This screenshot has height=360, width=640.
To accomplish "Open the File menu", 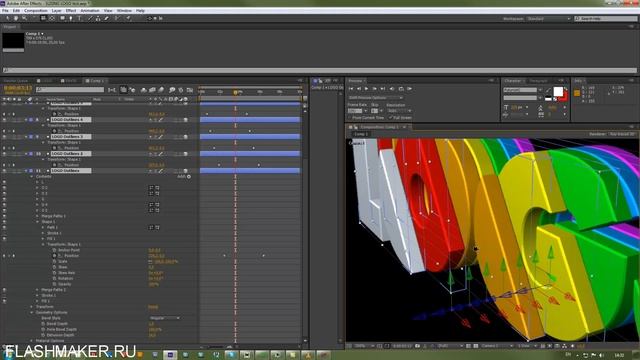I will (5, 11).
